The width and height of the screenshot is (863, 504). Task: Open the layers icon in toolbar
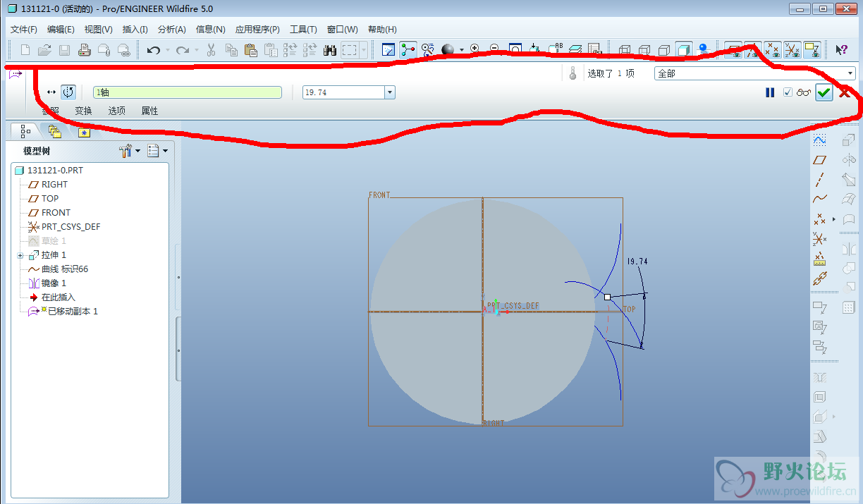coord(575,49)
